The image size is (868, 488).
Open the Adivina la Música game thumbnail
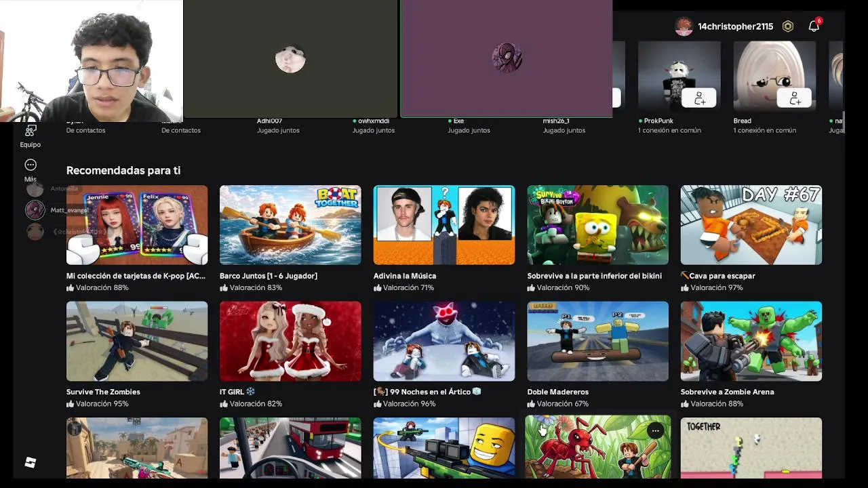point(444,225)
